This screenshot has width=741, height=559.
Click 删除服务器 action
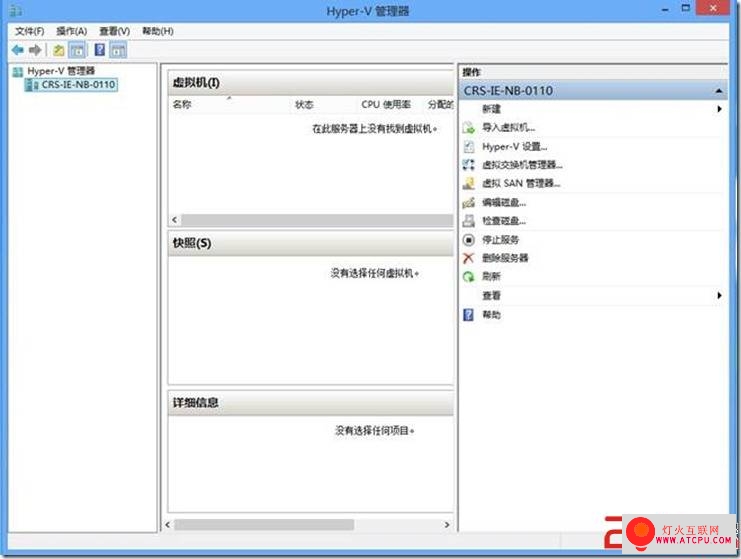pyautogui.click(x=505, y=258)
